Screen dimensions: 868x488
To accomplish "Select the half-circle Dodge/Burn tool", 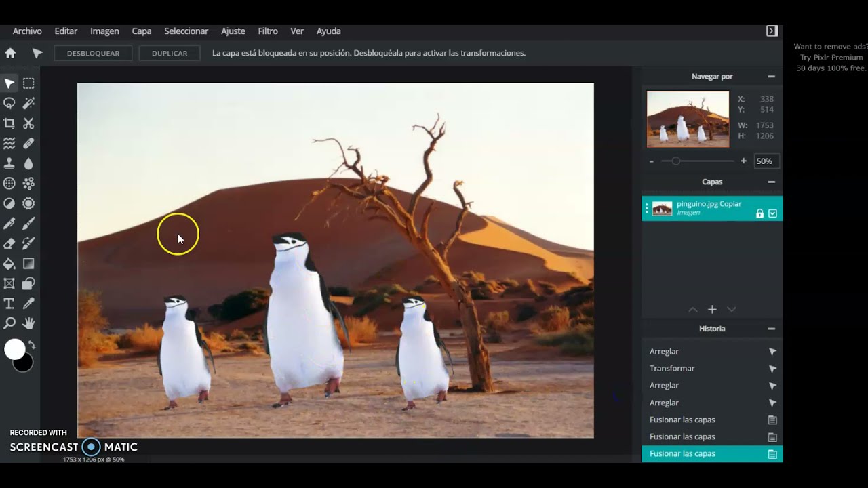I will [x=9, y=203].
